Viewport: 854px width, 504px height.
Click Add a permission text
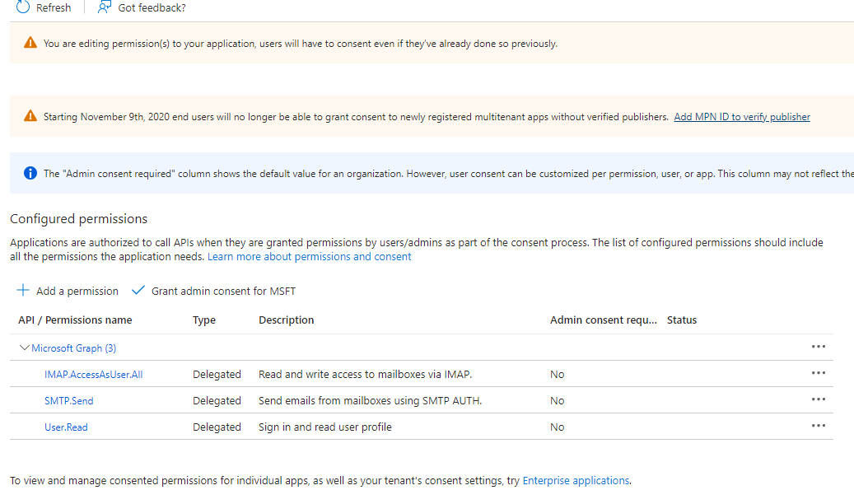[x=77, y=291]
